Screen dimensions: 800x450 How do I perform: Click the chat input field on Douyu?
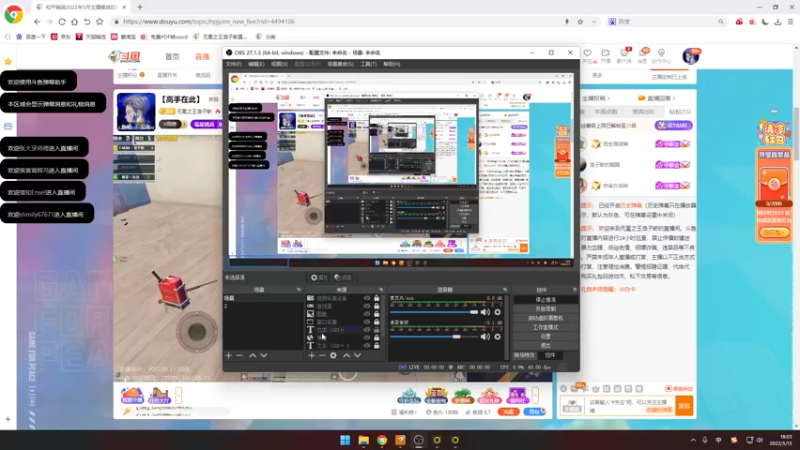point(630,406)
